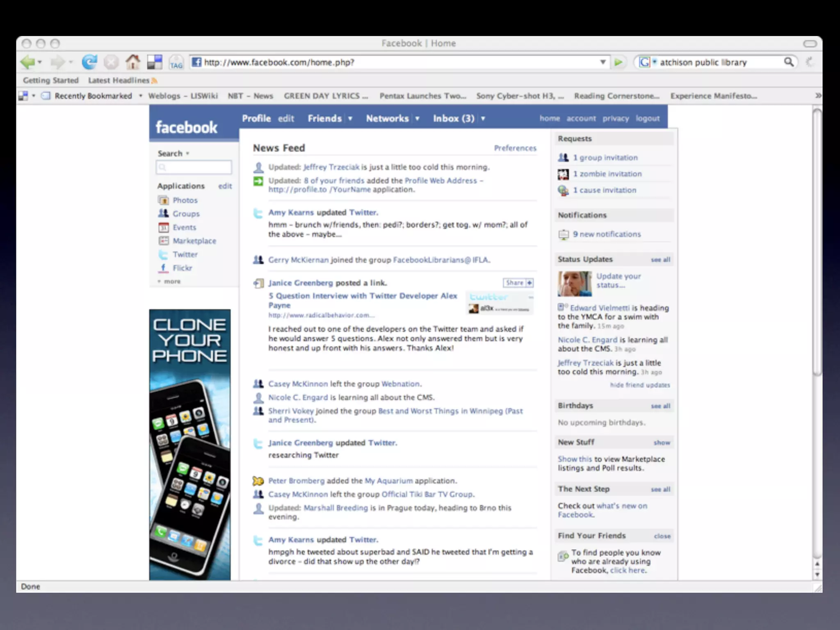The image size is (840, 630).
Task: Click the green back arrow
Action: coord(27,62)
